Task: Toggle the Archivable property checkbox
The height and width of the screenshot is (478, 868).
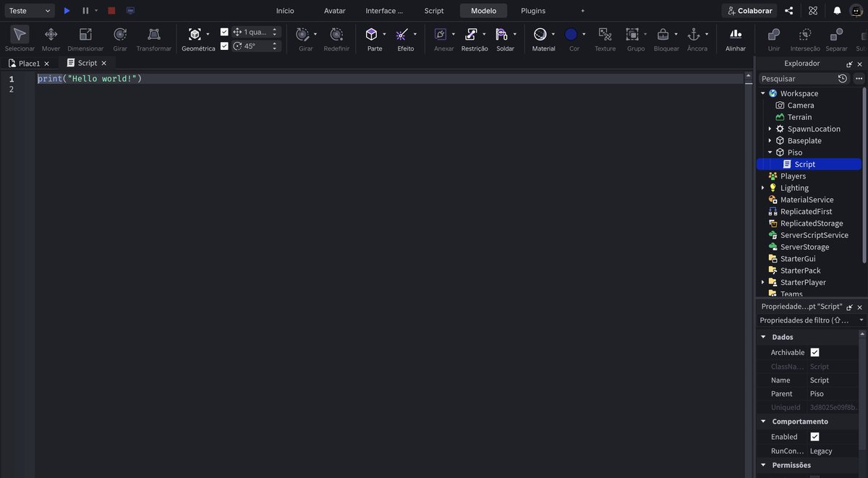Action: 814,352
